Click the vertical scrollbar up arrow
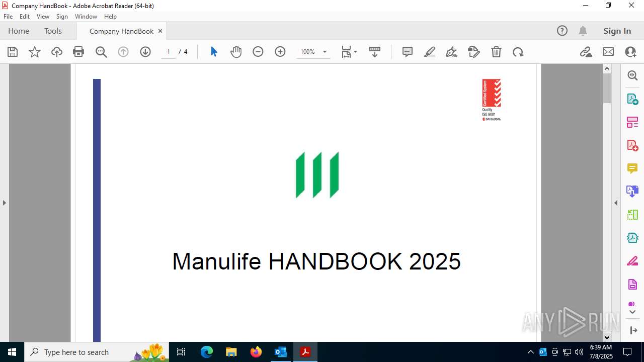 coord(607,68)
